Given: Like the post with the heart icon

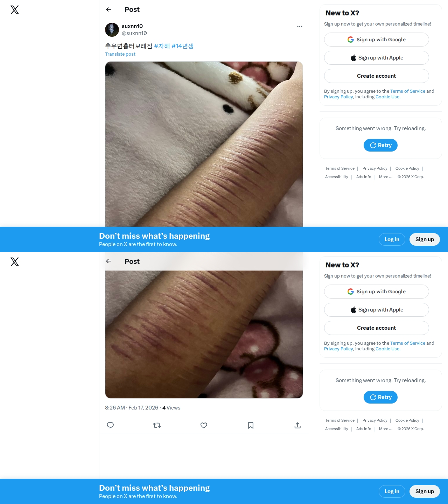Looking at the screenshot, I should point(204,425).
